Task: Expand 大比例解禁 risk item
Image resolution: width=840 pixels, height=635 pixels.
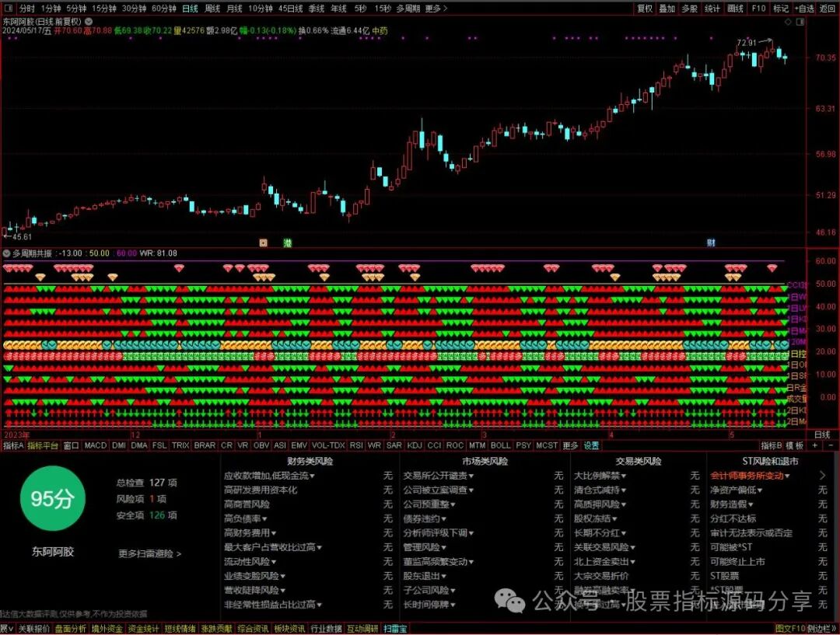Action: 600,476
